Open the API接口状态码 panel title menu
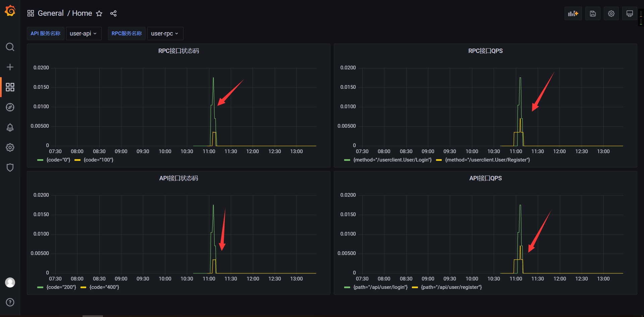 tap(178, 178)
